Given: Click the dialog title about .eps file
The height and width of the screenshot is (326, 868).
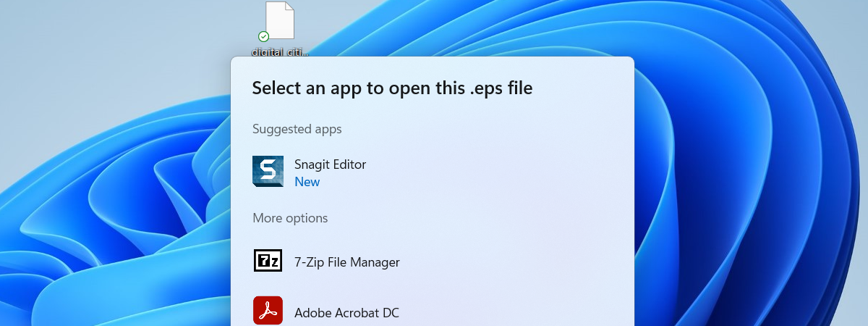Looking at the screenshot, I should pyautogui.click(x=391, y=88).
